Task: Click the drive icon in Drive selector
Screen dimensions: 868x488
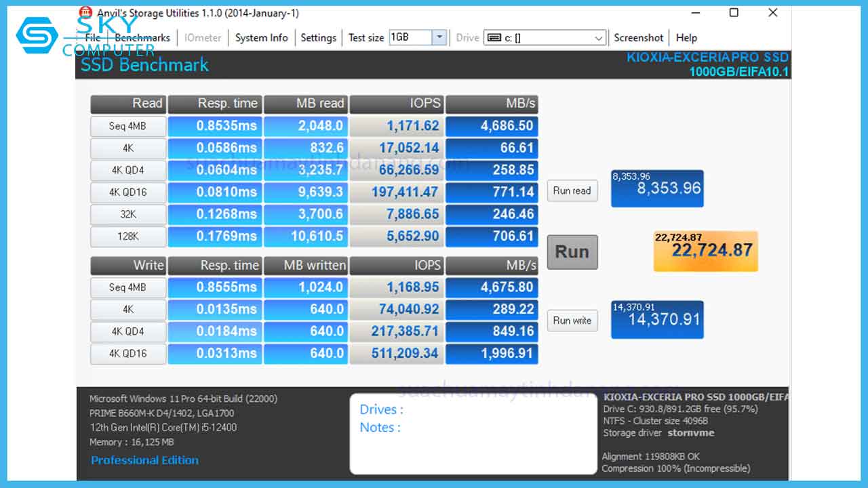Action: point(494,38)
